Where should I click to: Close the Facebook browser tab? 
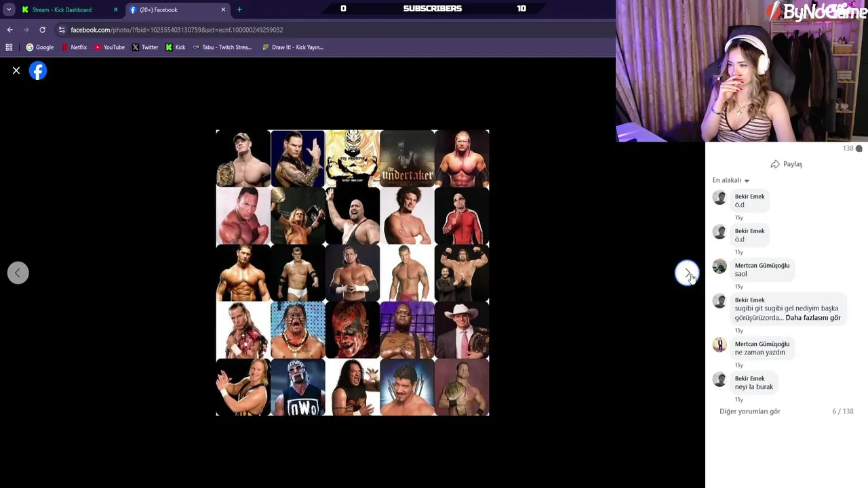click(223, 9)
